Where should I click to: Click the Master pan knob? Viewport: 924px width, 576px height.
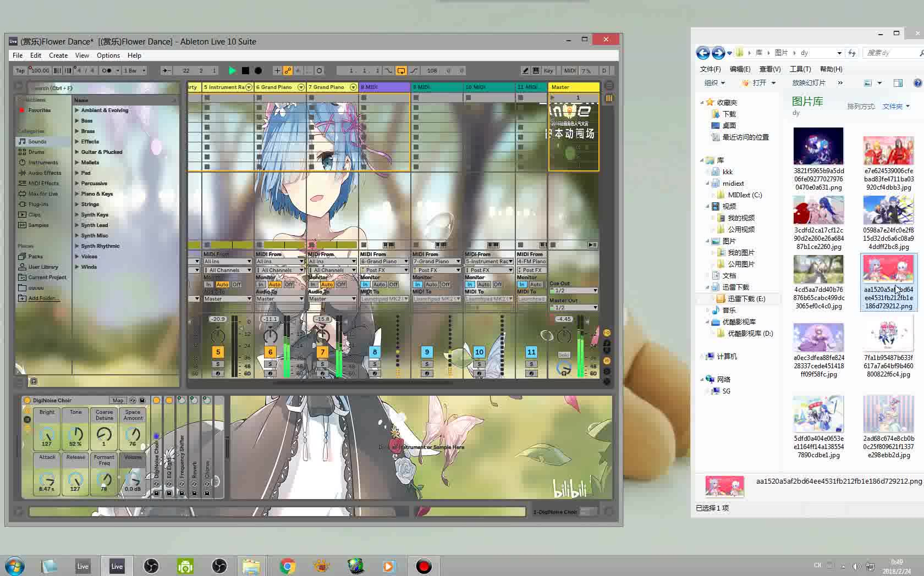(x=564, y=335)
